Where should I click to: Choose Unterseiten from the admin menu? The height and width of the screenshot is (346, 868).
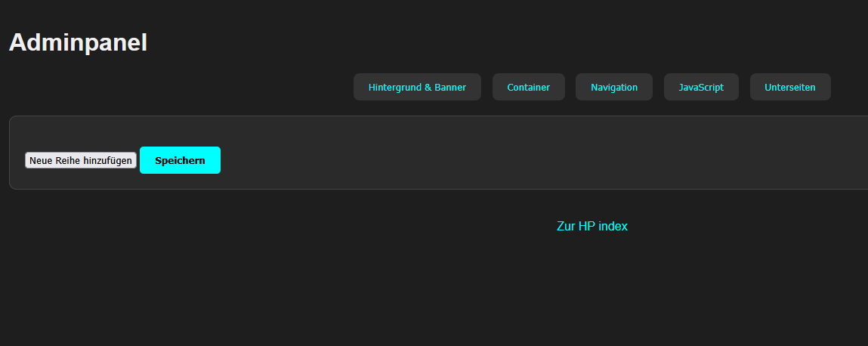pyautogui.click(x=789, y=87)
